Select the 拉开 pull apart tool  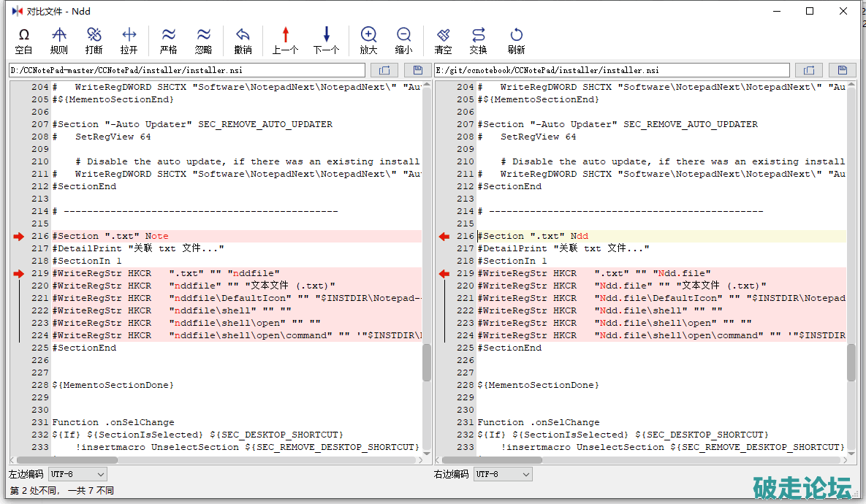tap(129, 41)
